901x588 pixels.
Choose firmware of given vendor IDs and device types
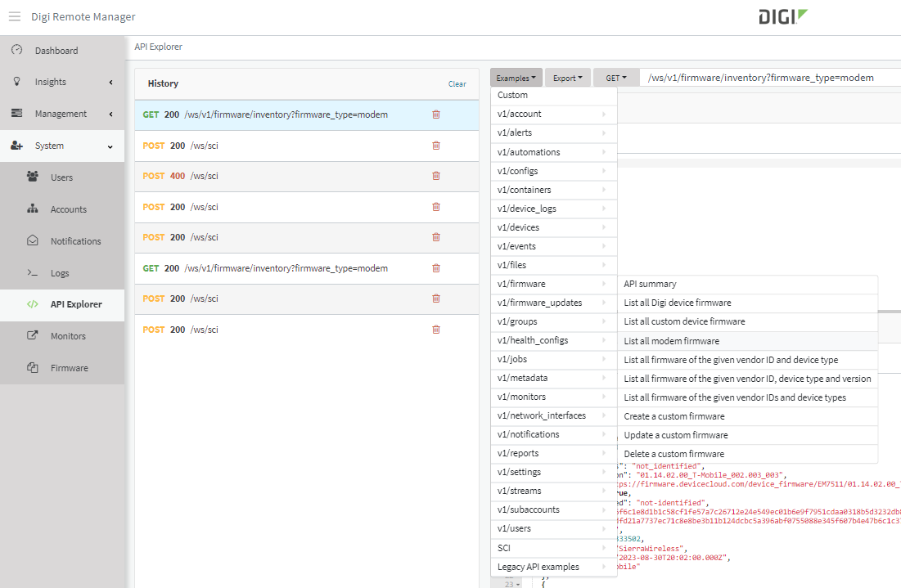(x=748, y=397)
